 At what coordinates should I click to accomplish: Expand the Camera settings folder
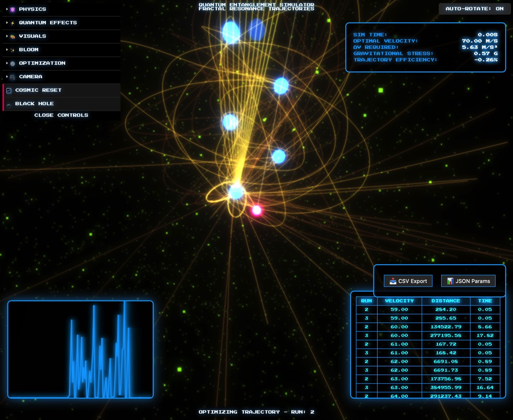pos(30,77)
